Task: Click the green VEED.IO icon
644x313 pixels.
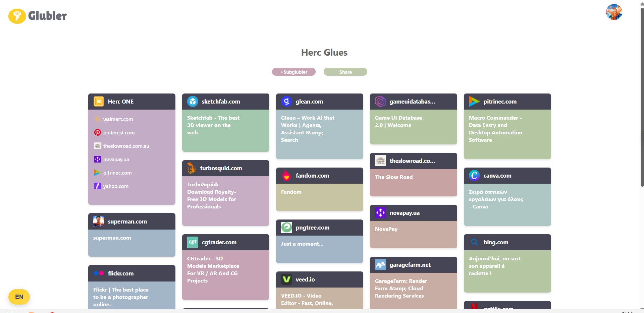Action: pyautogui.click(x=286, y=279)
